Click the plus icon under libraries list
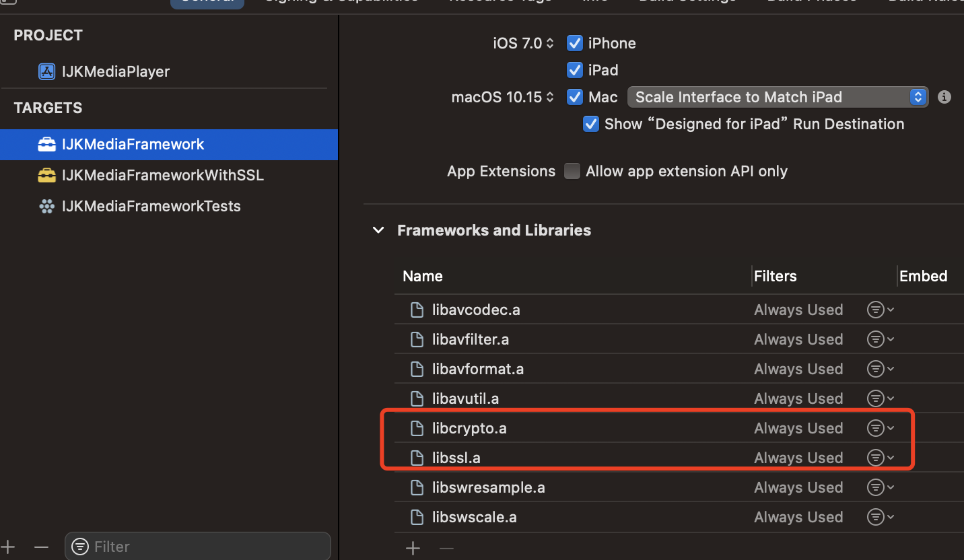 click(413, 549)
